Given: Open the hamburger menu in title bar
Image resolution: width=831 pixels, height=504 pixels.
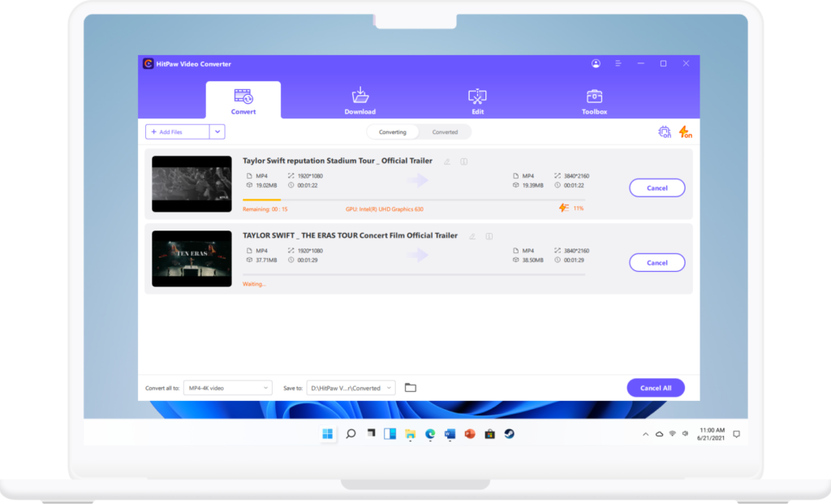Looking at the screenshot, I should 618,63.
